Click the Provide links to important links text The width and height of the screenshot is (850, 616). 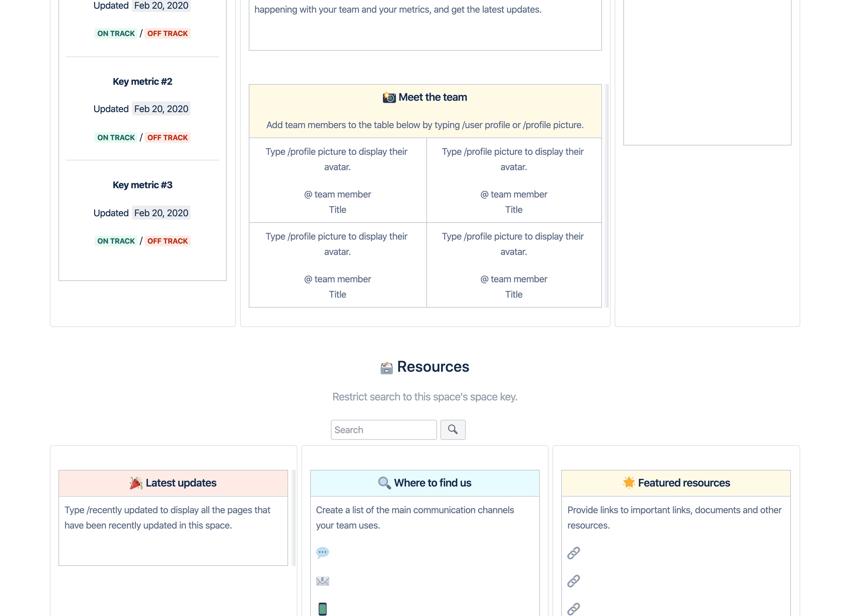(674, 518)
